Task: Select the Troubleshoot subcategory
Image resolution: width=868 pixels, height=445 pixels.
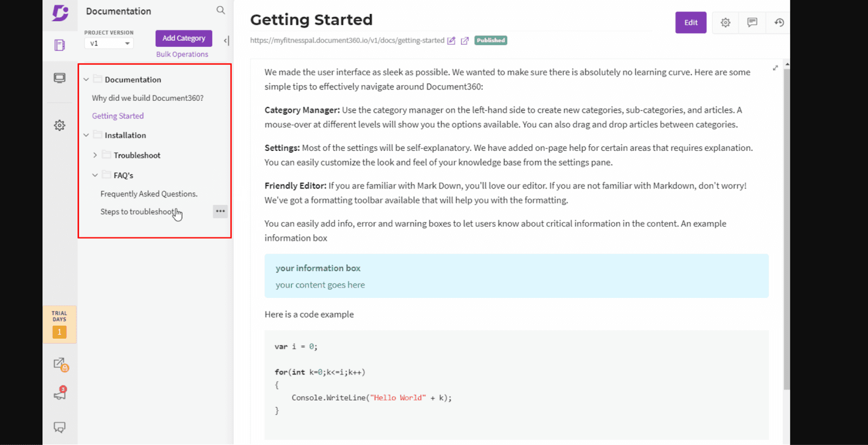Action: [137, 156]
